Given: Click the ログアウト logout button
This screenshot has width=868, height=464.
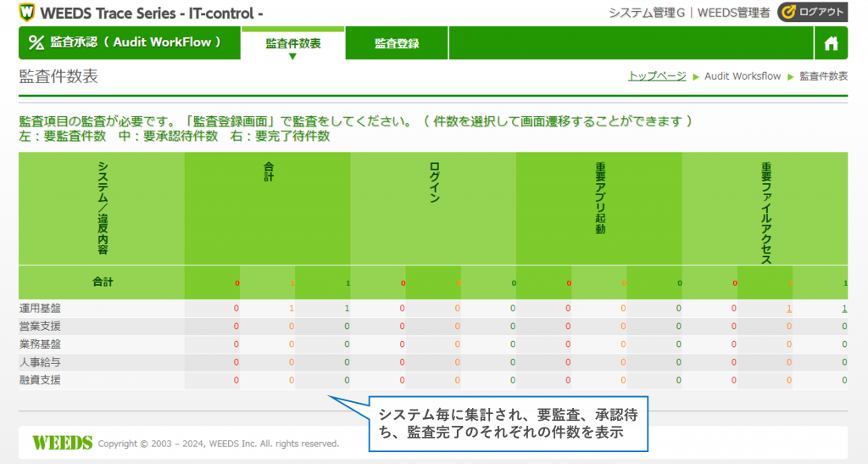Looking at the screenshot, I should point(812,12).
